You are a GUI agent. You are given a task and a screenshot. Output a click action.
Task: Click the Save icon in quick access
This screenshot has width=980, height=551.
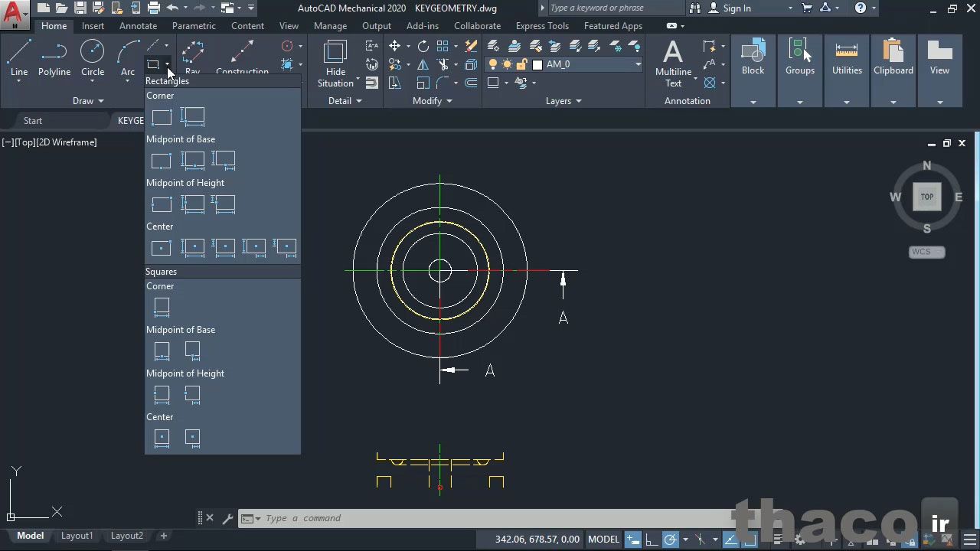tap(80, 8)
